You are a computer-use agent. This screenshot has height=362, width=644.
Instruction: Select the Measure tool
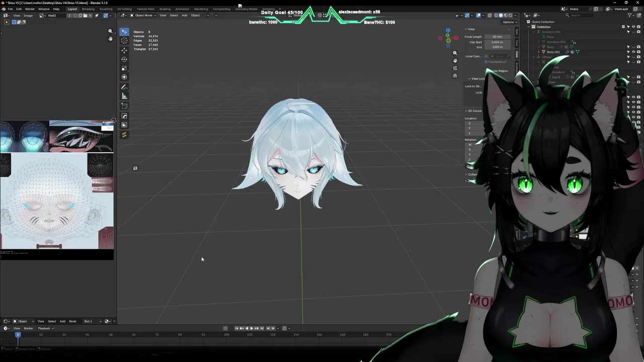(x=124, y=96)
